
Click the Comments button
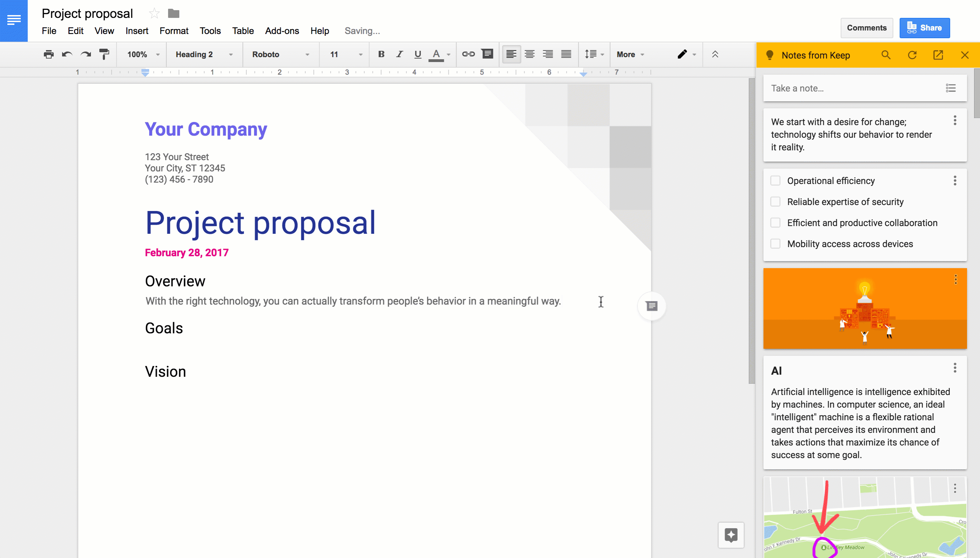(867, 28)
